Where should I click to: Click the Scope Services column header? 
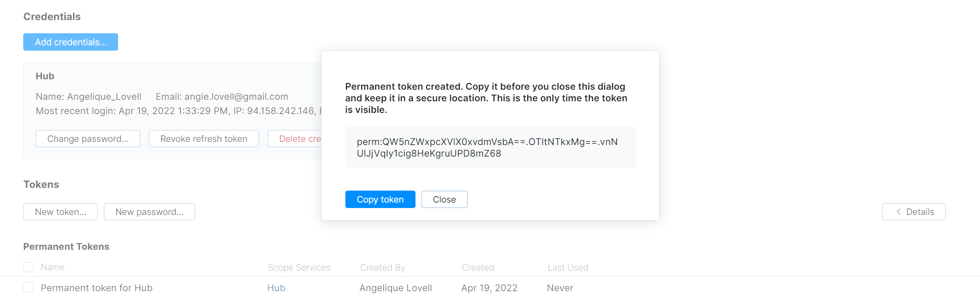click(x=299, y=268)
